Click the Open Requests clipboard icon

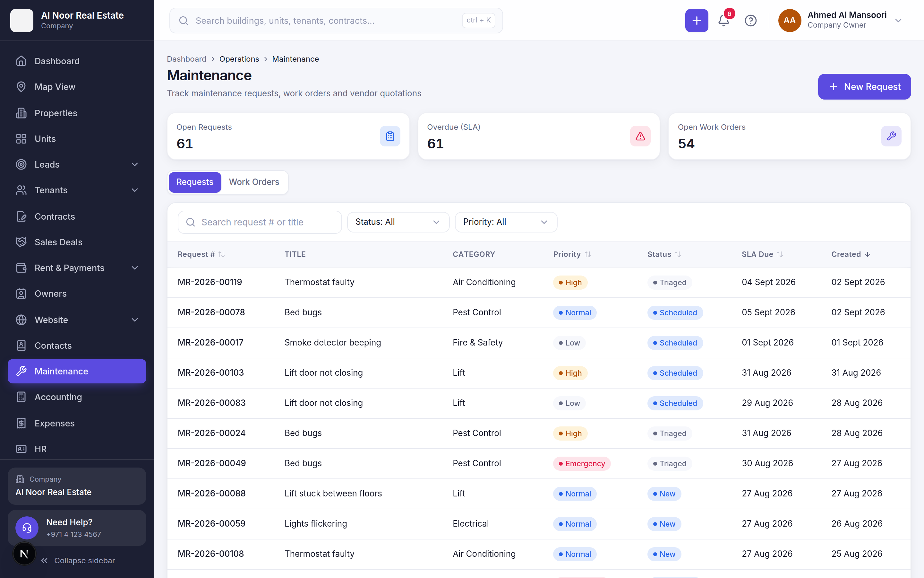390,136
